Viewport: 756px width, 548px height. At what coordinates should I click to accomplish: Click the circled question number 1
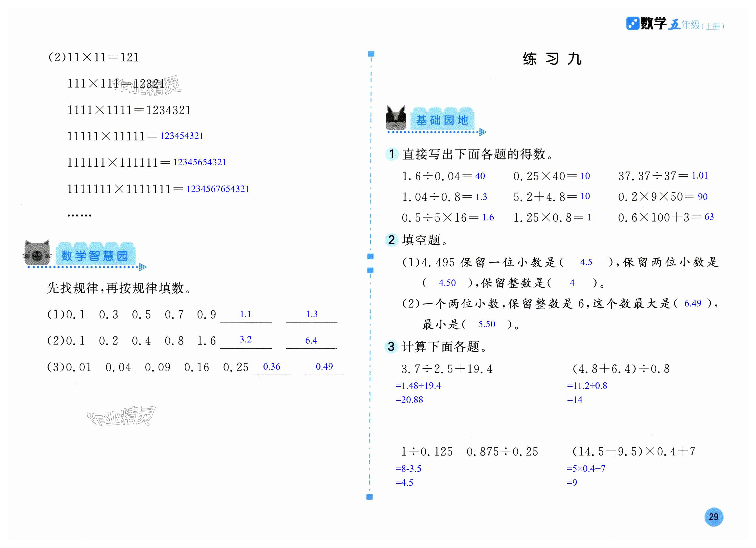392,154
